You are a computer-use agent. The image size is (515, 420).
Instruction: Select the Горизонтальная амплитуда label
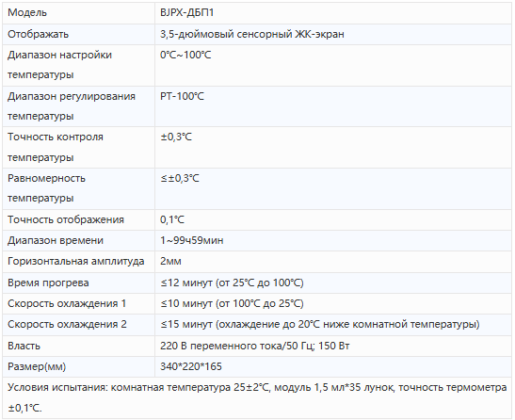tap(76, 261)
